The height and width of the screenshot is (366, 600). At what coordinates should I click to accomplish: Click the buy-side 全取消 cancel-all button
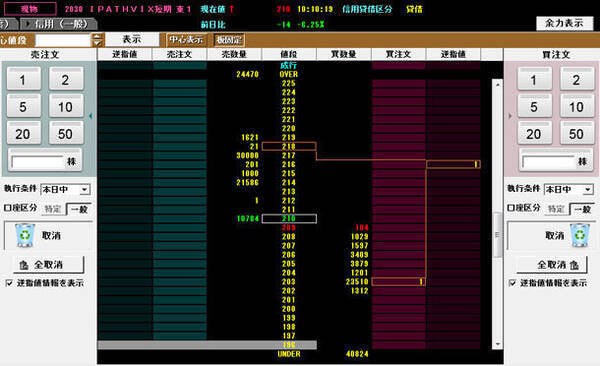551,265
